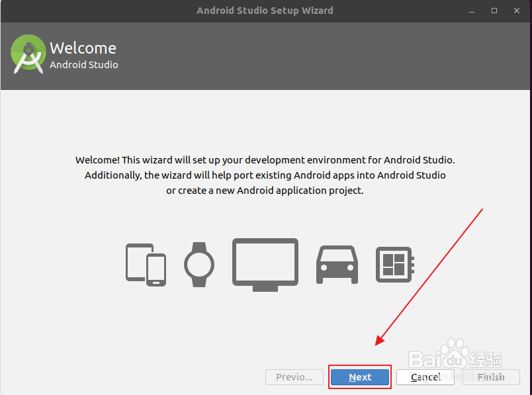
Task: Minimize the Setup Wizard window
Action: pos(472,11)
